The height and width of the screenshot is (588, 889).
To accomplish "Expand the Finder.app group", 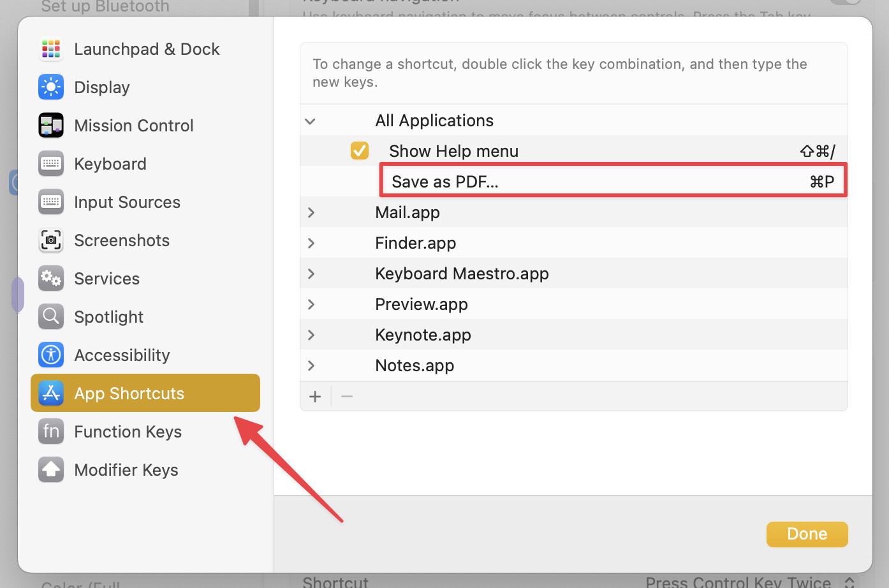I will click(311, 243).
